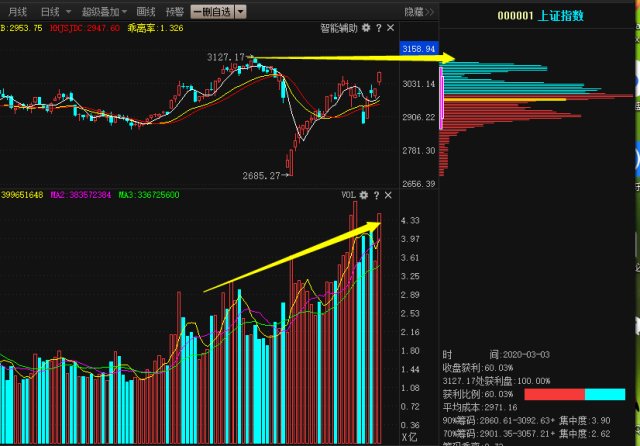Click the red-cyan 获利比例 profit ratio bar

tap(575, 394)
